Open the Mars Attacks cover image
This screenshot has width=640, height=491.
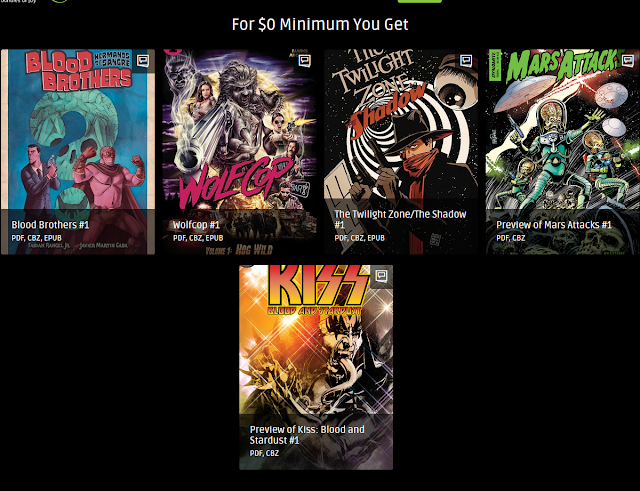[563, 152]
